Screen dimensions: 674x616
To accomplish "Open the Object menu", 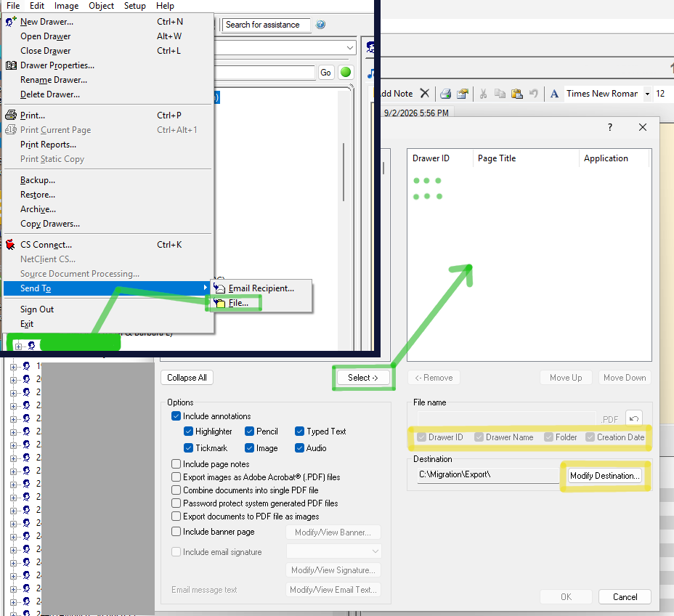I will click(102, 6).
